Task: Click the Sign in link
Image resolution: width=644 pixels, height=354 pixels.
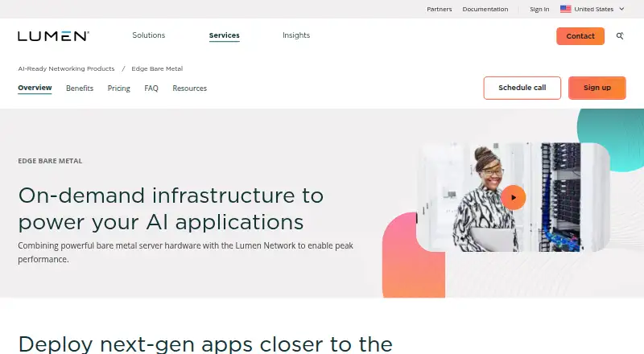Action: click(x=539, y=9)
